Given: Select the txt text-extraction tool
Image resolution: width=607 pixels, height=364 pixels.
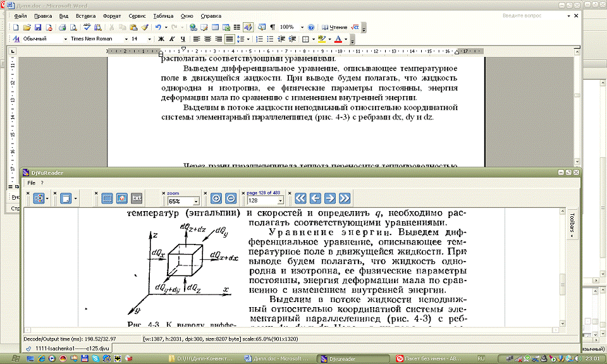Looking at the screenshot, I should pos(137,198).
